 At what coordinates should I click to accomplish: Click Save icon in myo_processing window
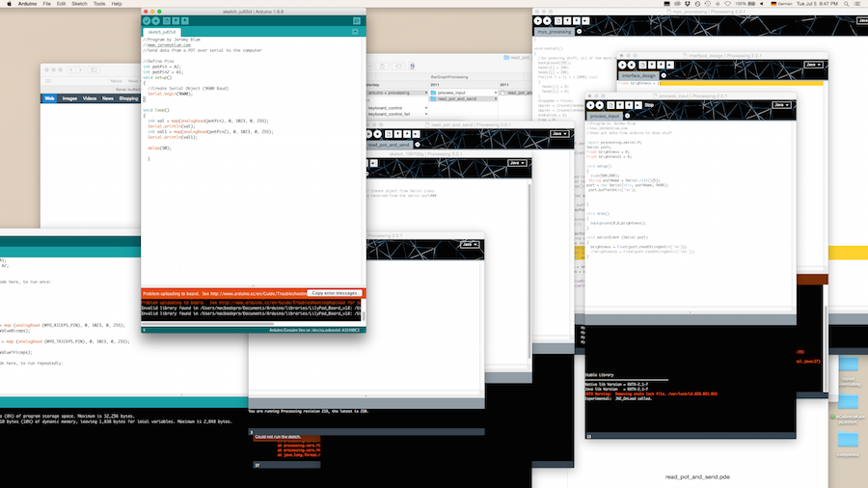pyautogui.click(x=577, y=21)
